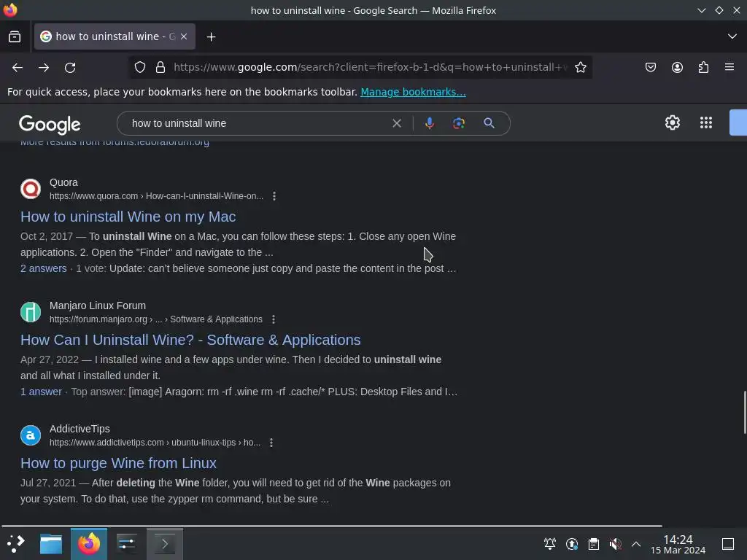Click the vertical page scrollbar thumb
This screenshot has height=560, width=747.
point(745,412)
